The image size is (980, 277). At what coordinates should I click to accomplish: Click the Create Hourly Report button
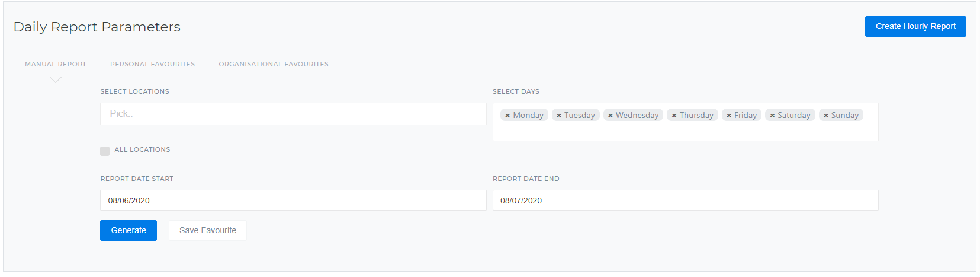pos(915,26)
